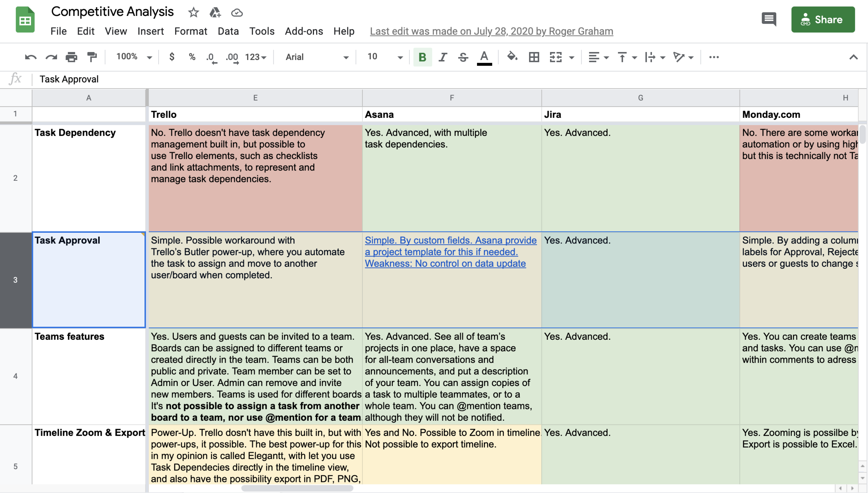Open the zoom 100% dropdown

[134, 57]
